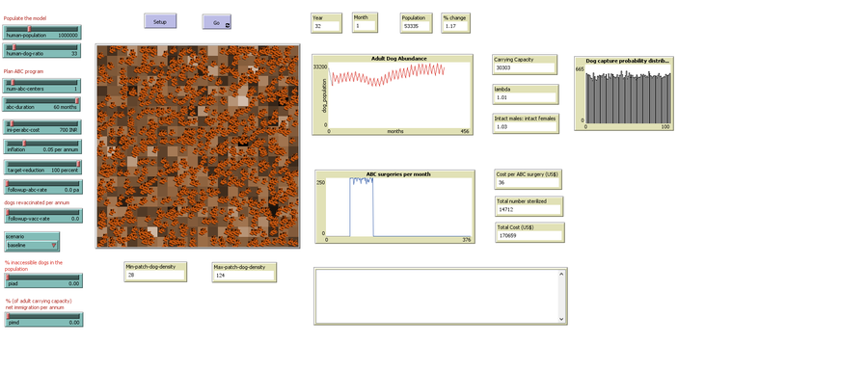Adjust the human-population slider
Viewport: 868px width, 370px height.
click(42, 32)
